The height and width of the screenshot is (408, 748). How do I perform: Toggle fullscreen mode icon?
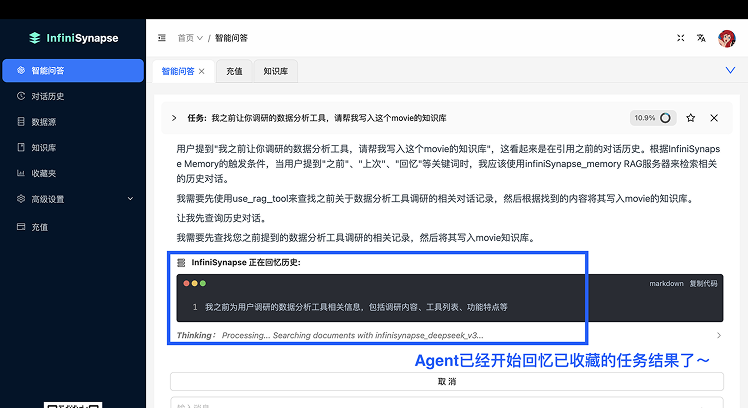[x=681, y=38]
